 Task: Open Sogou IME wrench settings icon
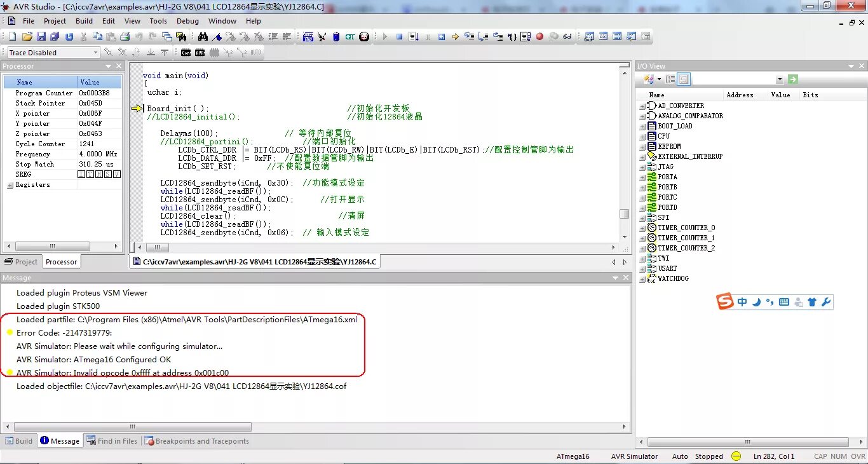click(826, 302)
